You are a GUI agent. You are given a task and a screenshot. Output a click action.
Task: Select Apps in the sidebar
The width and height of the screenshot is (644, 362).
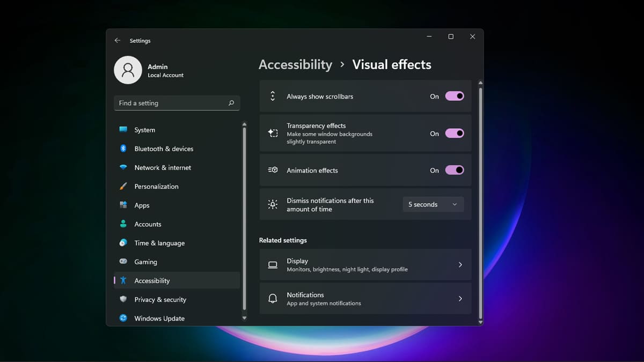click(x=141, y=205)
